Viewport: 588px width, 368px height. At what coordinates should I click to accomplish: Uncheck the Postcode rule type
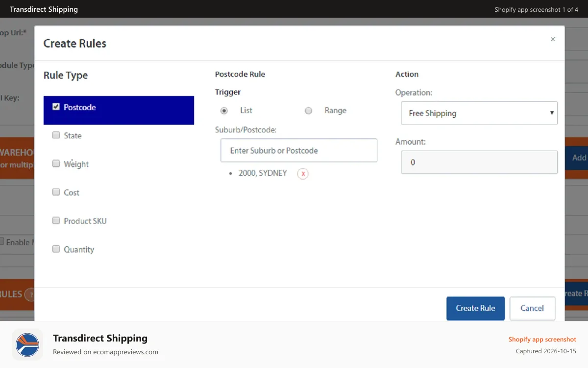point(56,106)
